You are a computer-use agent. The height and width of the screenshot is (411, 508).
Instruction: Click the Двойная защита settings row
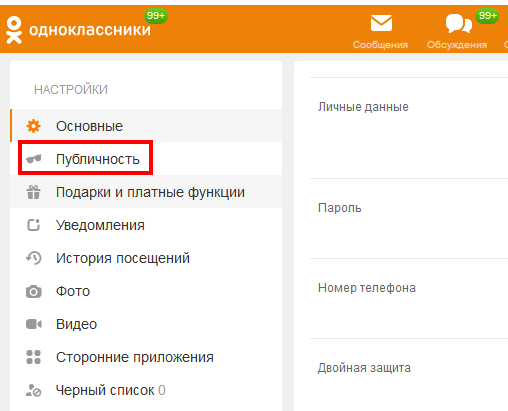(x=409, y=375)
